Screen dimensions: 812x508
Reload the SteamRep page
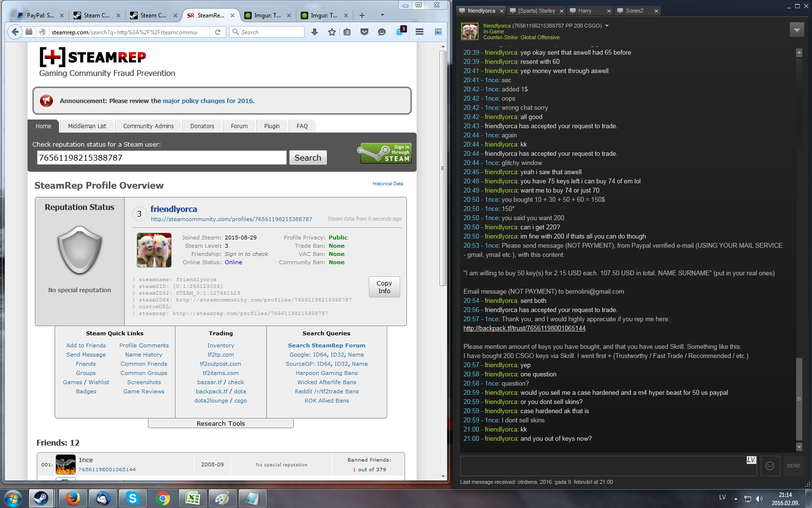click(x=218, y=32)
